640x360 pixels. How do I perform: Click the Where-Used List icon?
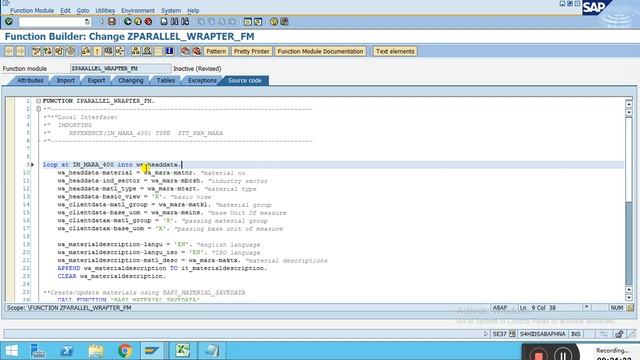point(120,51)
